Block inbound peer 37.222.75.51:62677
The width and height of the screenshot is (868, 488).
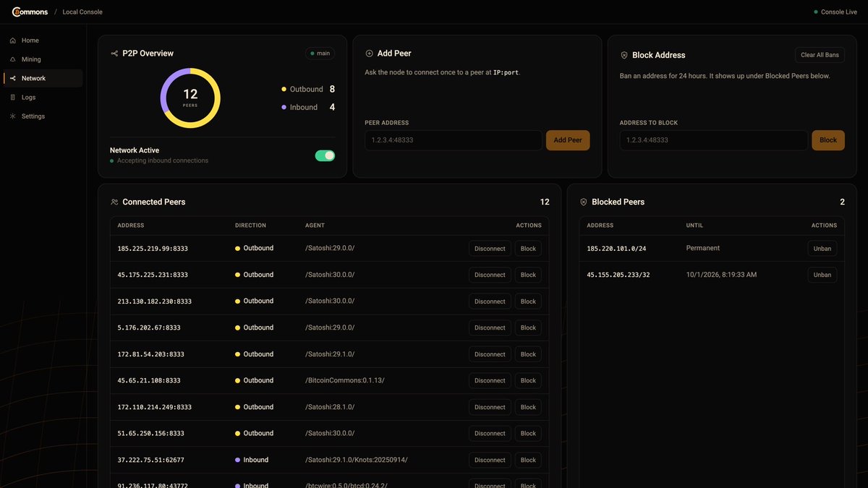click(528, 460)
